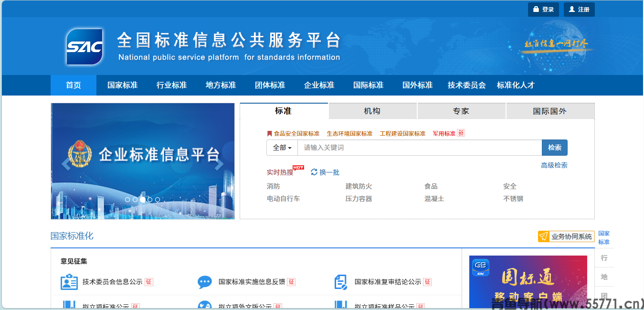This screenshot has height=310, width=644.
Task: Search hot keyword 建筑防火
Action: [359, 186]
